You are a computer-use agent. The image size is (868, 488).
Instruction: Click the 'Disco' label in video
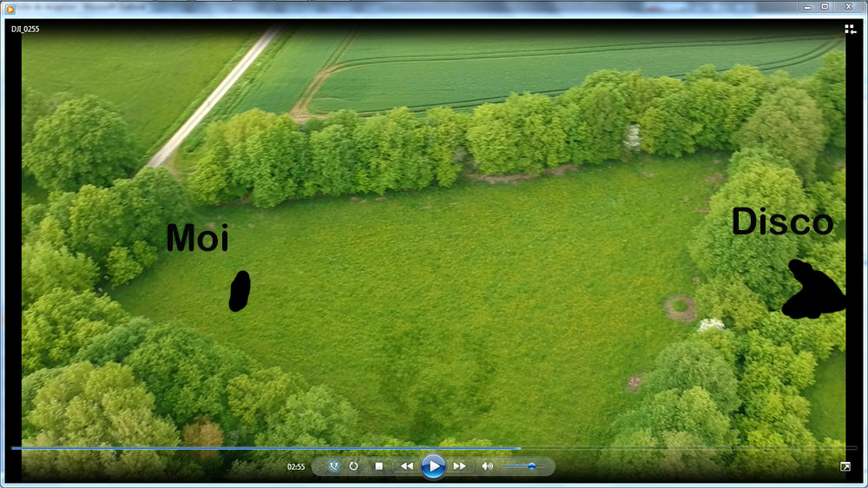pyautogui.click(x=781, y=222)
